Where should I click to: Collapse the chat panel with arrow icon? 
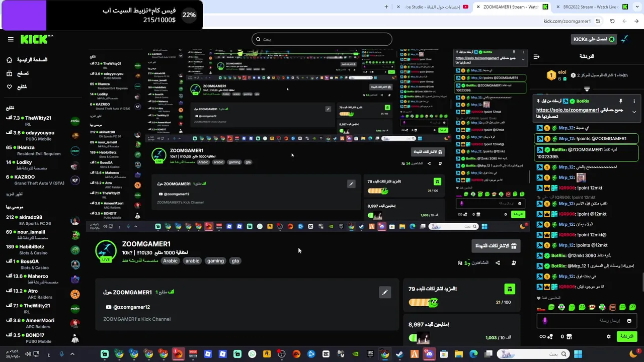(x=536, y=56)
